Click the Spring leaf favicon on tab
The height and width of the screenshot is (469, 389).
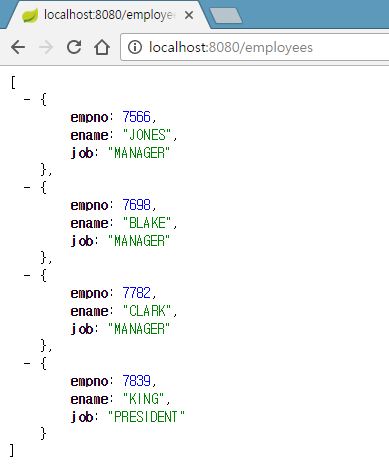[30, 16]
